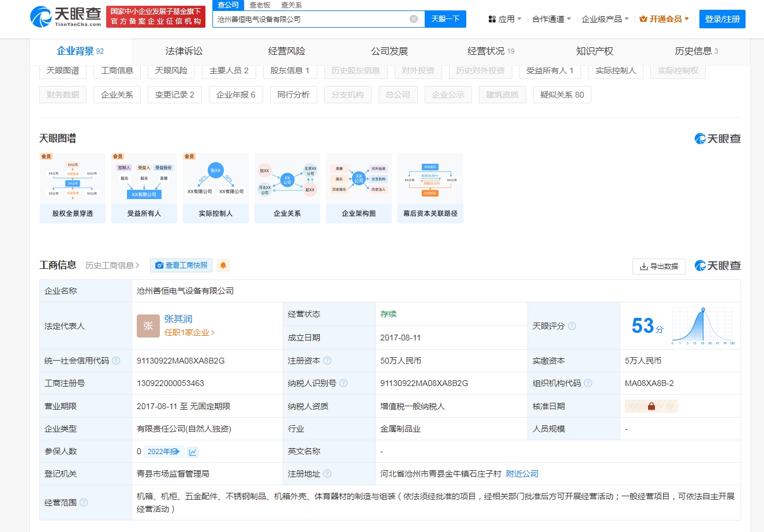
Task: Click help icon next to 统一社会信用代码
Action: tap(116, 361)
